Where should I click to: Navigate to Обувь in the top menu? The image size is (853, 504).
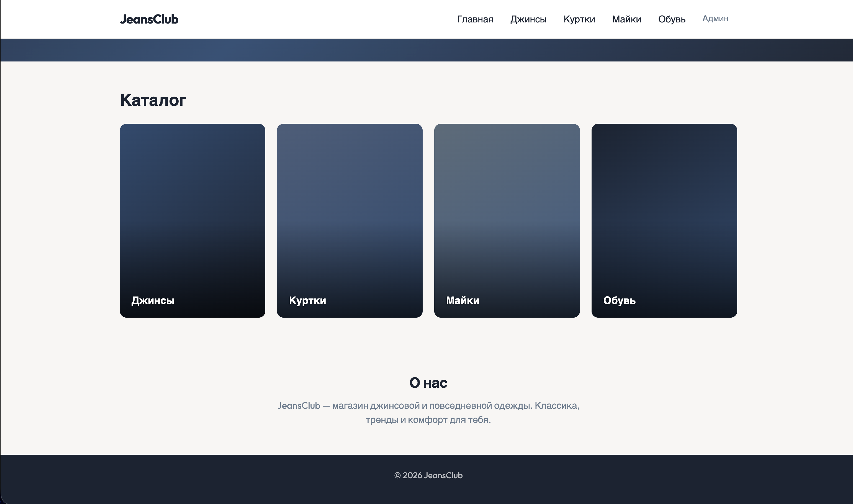click(x=671, y=19)
